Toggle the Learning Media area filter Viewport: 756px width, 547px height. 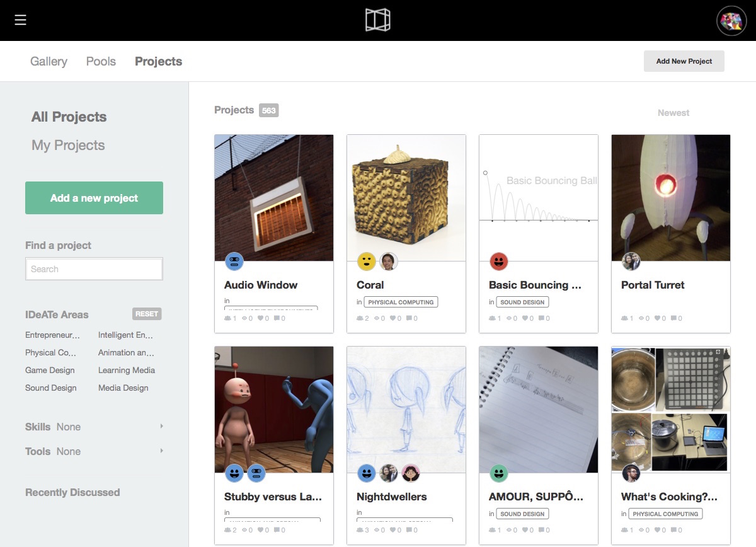[126, 370]
